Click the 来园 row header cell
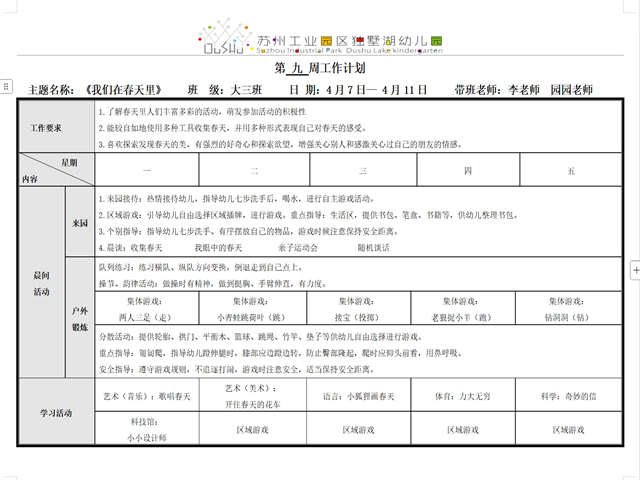This screenshot has width=640, height=480. click(80, 223)
